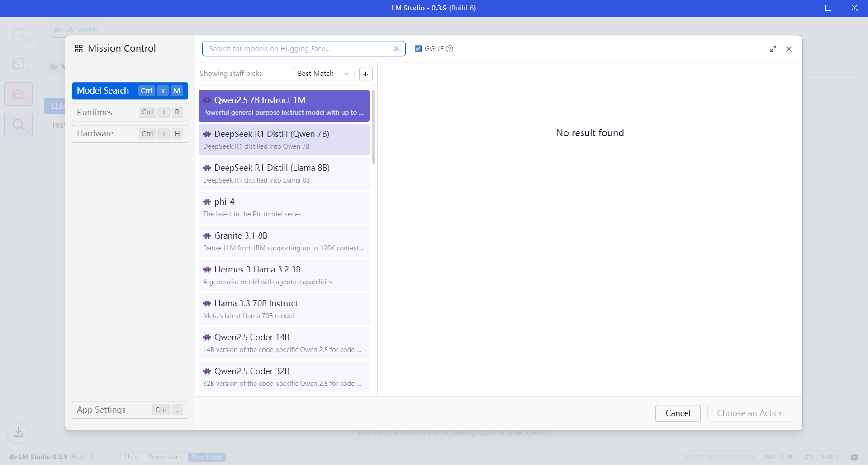This screenshot has height=465, width=868.
Task: Select DeepSeek R1 Distill (Llama 8B)
Action: pyautogui.click(x=284, y=174)
